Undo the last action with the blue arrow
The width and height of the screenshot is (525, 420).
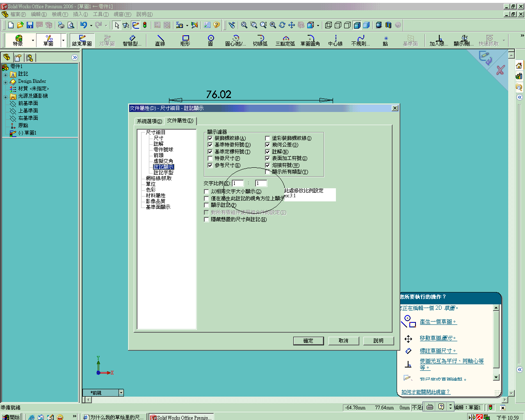click(x=84, y=25)
